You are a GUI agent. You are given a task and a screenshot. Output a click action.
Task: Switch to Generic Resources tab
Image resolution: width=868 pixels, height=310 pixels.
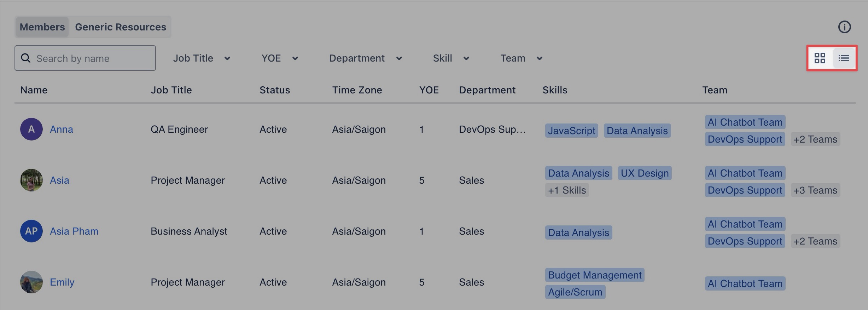point(121,27)
